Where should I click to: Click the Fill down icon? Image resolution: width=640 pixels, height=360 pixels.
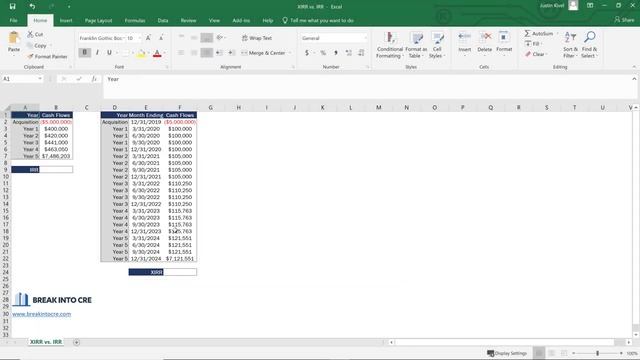click(x=528, y=44)
